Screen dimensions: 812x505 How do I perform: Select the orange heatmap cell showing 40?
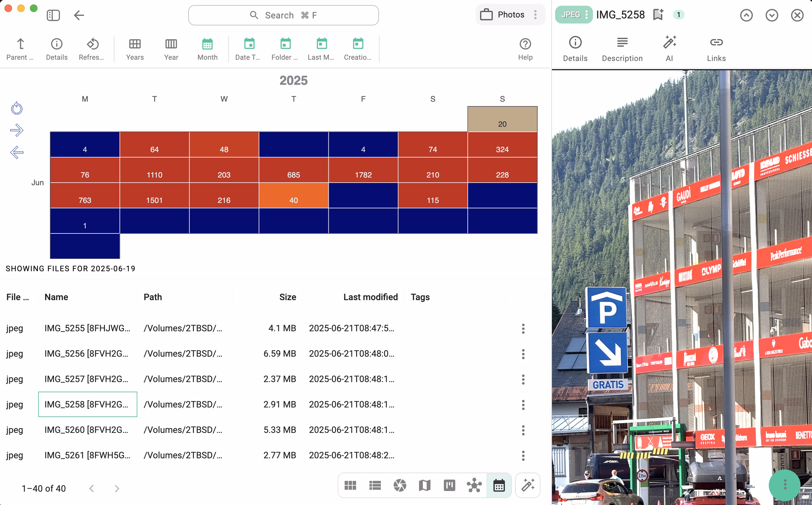coord(293,195)
